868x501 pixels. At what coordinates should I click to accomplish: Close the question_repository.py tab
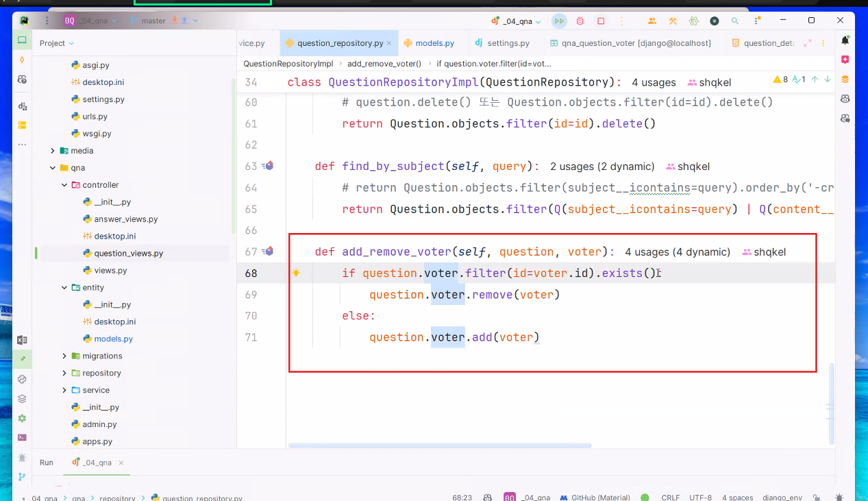point(390,43)
